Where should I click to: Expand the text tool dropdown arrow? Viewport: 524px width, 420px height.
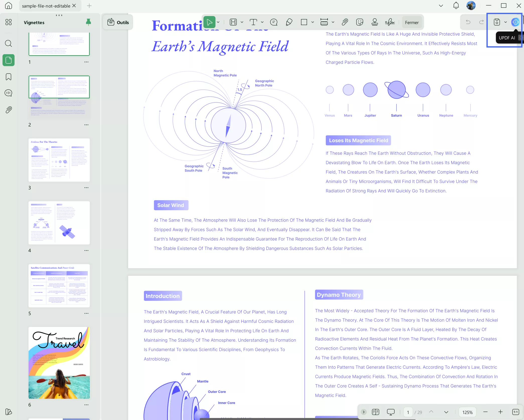[x=262, y=22]
